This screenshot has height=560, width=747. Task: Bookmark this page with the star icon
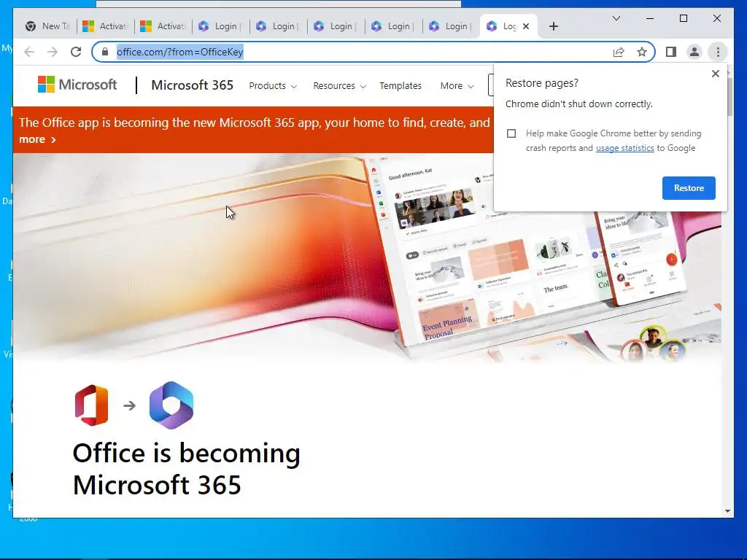pyautogui.click(x=642, y=52)
